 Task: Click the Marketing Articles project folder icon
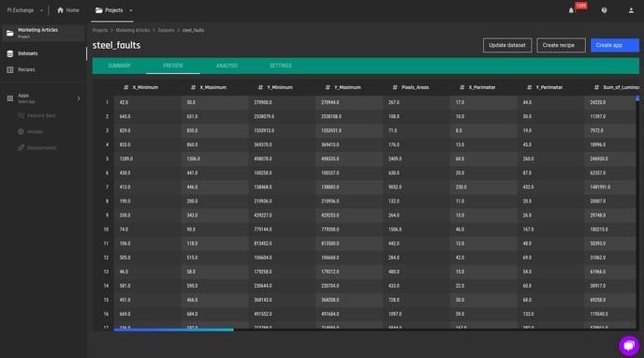(10, 33)
